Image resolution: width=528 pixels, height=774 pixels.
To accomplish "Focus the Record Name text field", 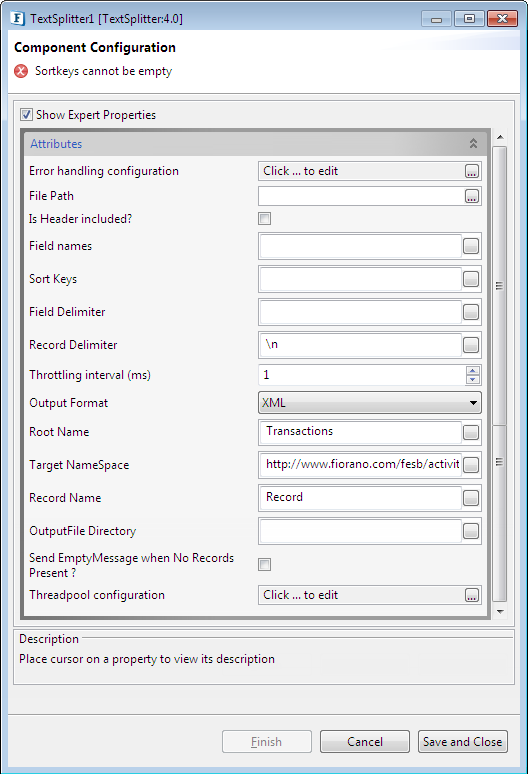I will click(361, 498).
